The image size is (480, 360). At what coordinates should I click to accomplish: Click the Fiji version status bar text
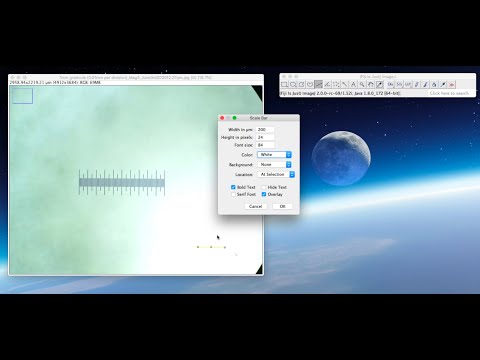[340, 93]
